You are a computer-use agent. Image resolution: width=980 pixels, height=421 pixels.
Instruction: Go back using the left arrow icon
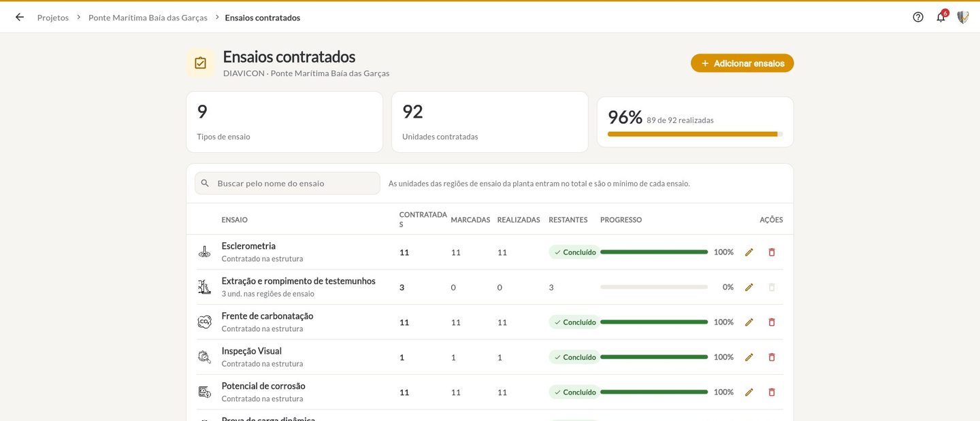coord(20,17)
